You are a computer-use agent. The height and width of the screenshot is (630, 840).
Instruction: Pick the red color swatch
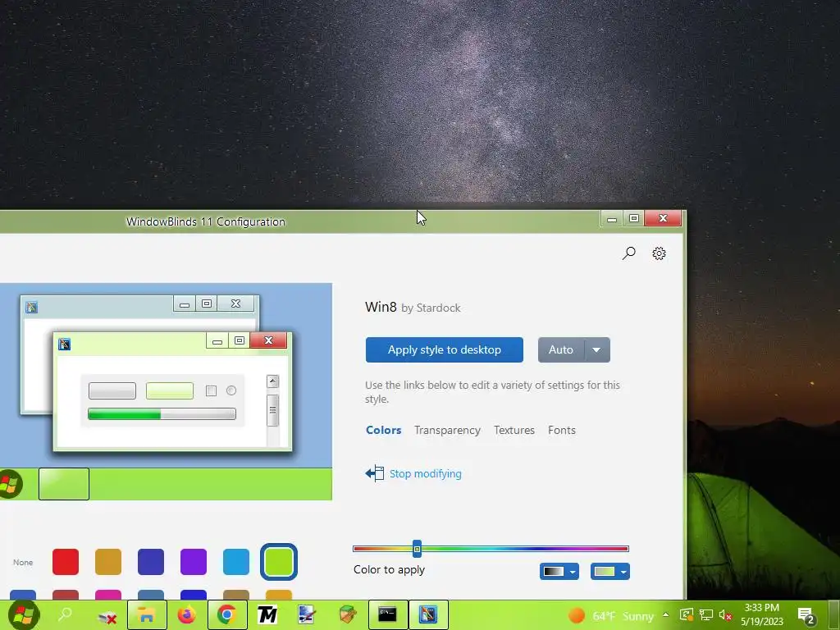(x=66, y=561)
